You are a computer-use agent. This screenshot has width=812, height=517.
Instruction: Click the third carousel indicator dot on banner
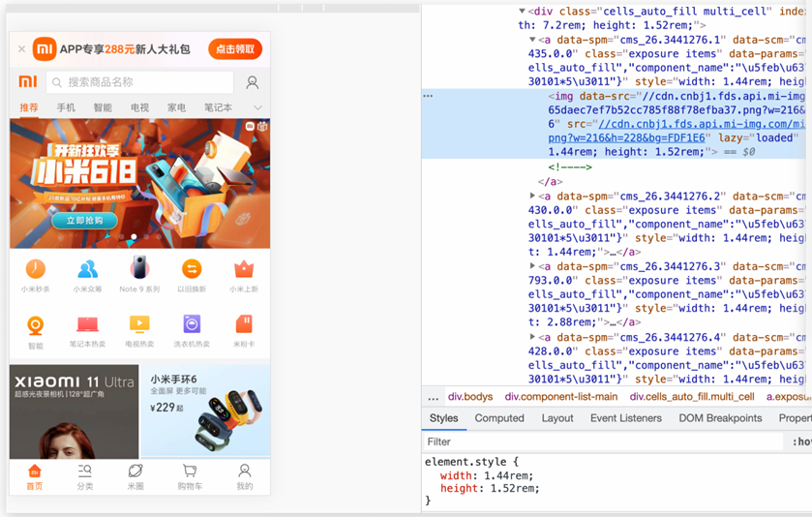coord(146,237)
